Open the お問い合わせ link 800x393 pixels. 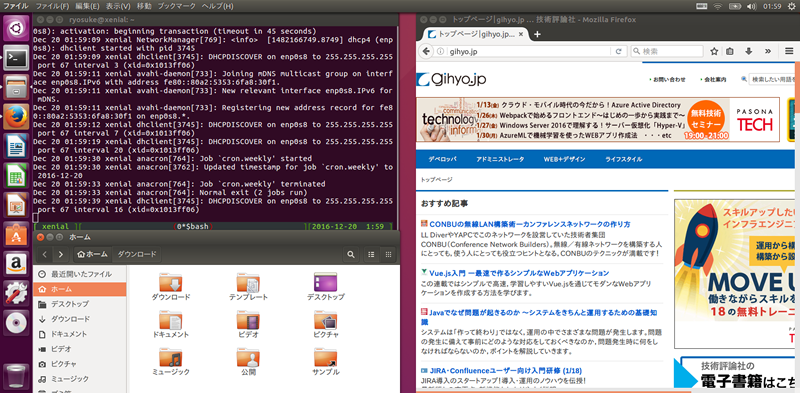(x=670, y=80)
